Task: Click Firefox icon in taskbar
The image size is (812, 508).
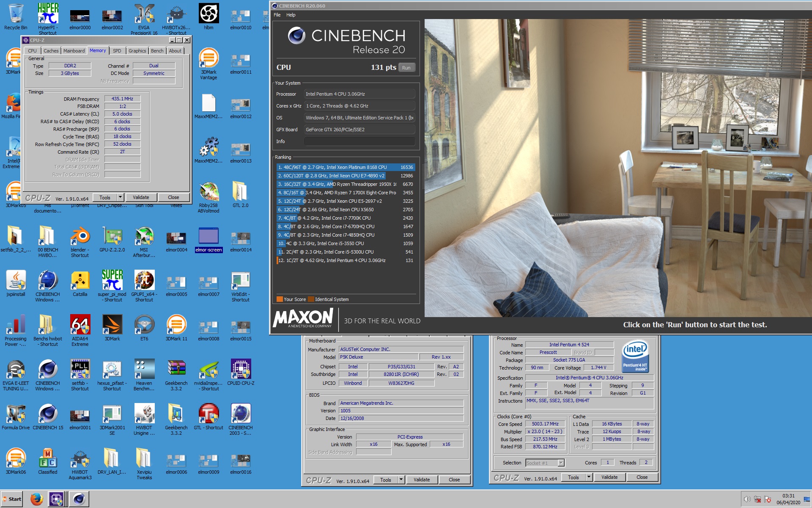Action: coord(37,499)
